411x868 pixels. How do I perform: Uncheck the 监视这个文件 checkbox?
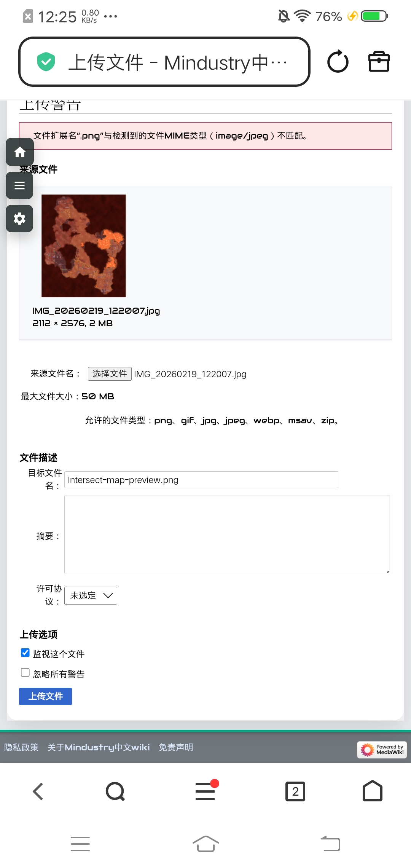coord(25,653)
